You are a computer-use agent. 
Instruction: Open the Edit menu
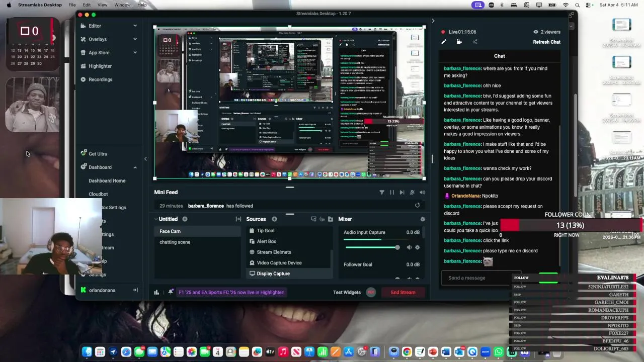click(x=87, y=5)
